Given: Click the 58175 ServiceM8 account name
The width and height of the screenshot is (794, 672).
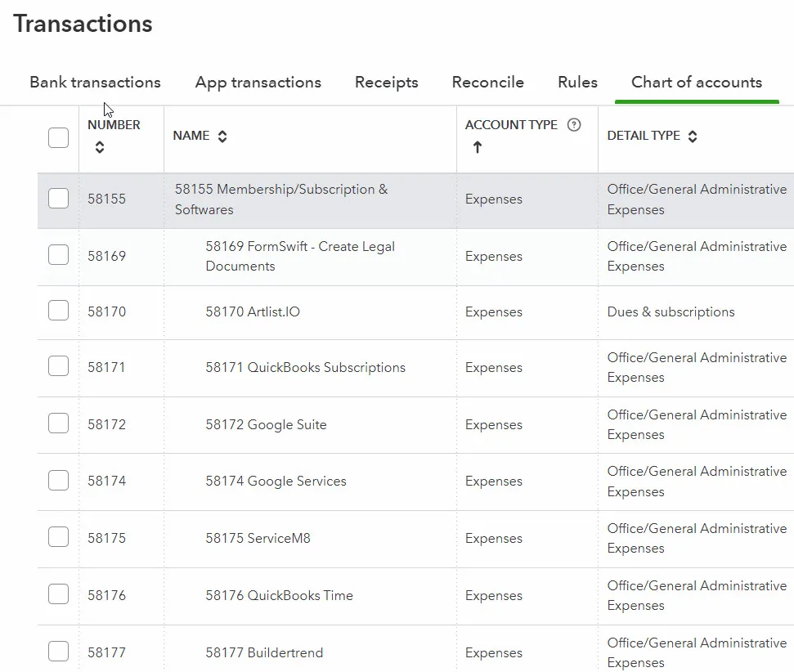Looking at the screenshot, I should (x=258, y=539).
